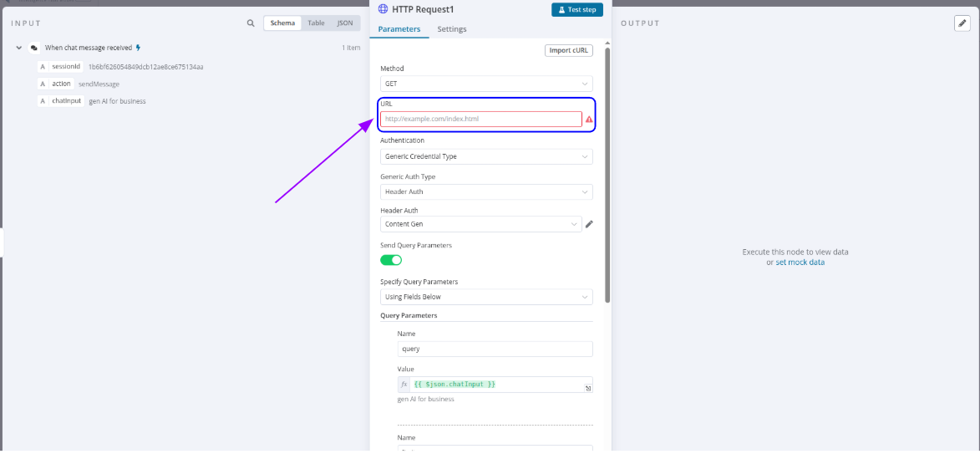Click the type icon beside chatInput
Screen dimensions: 980x464
click(43, 100)
